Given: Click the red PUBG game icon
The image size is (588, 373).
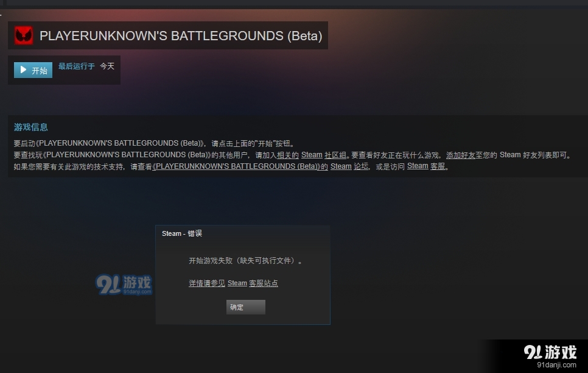Looking at the screenshot, I should (24, 35).
